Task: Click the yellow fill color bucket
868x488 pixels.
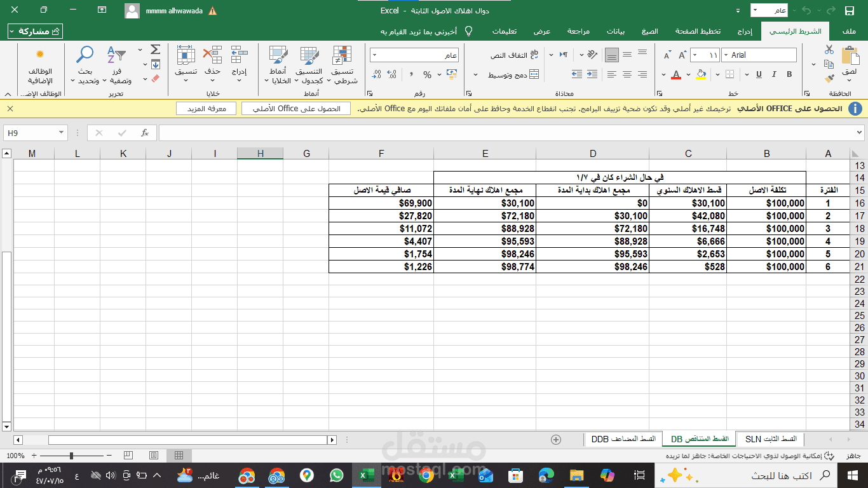Action: click(701, 74)
